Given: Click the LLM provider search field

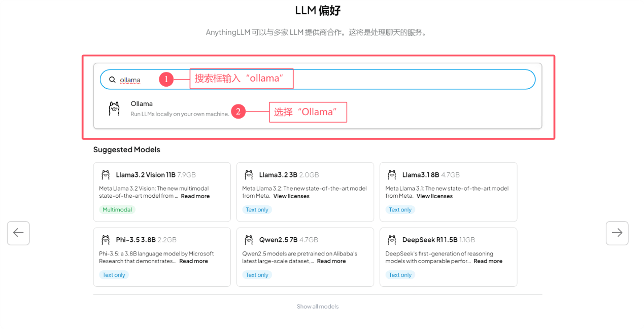Looking at the screenshot, I should click(x=318, y=80).
